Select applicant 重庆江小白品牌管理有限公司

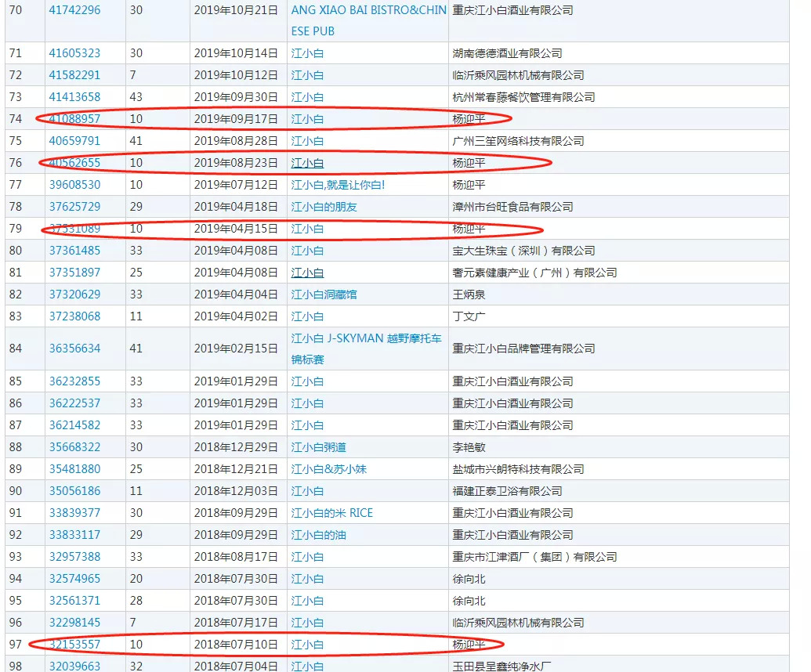(x=523, y=349)
